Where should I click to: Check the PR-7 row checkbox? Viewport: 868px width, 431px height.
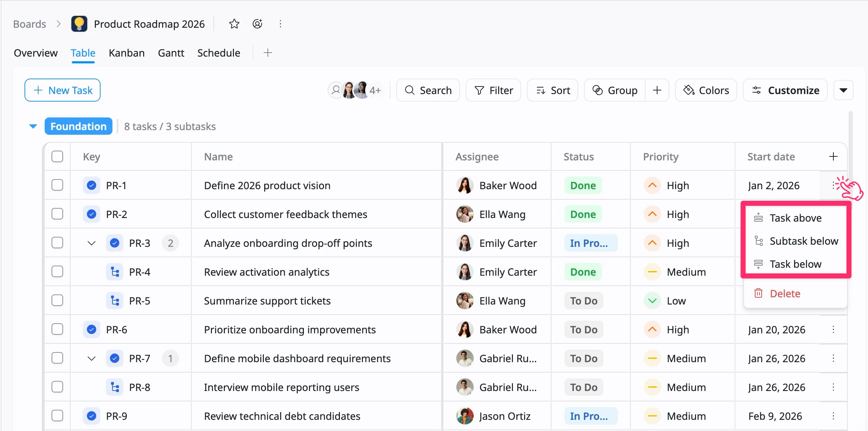coord(57,358)
